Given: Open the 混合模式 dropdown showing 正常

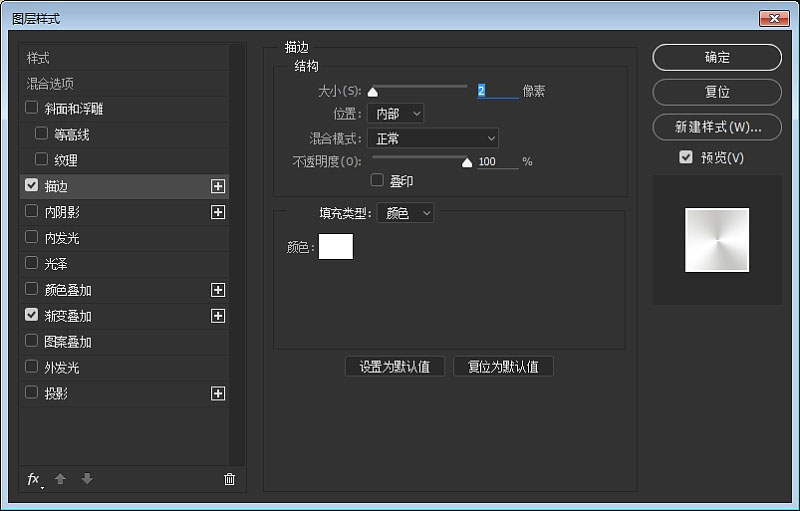Looking at the screenshot, I should click(x=433, y=138).
